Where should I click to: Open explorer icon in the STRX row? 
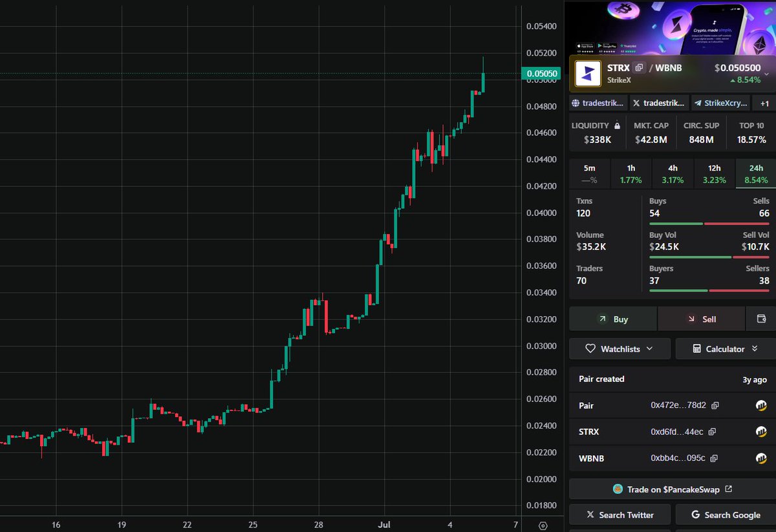point(761,432)
